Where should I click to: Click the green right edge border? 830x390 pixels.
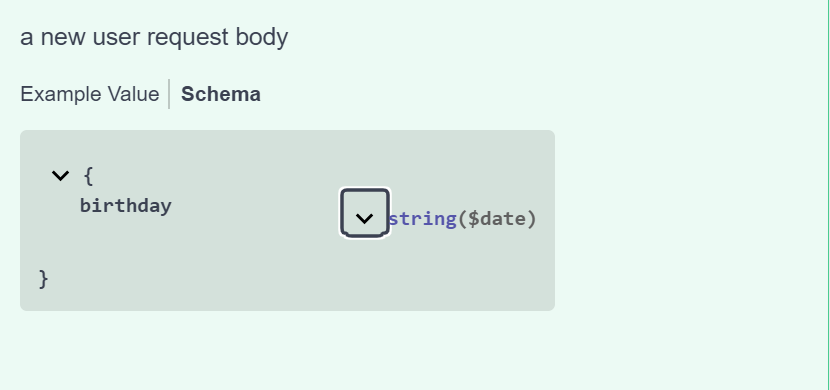click(x=828, y=195)
